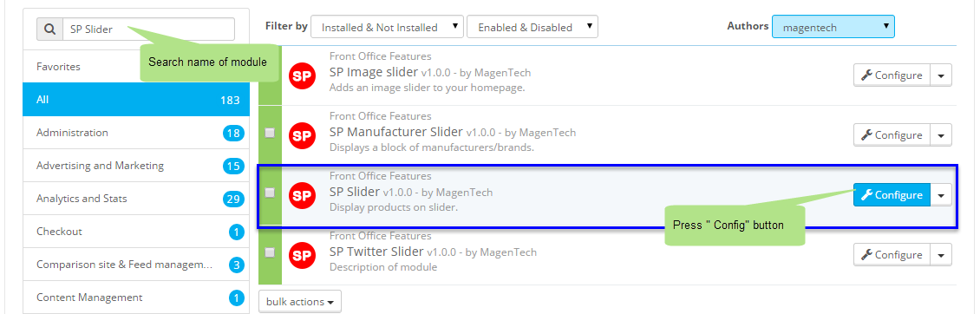Open the Enabled & Disabled filter dropdown

point(532,27)
